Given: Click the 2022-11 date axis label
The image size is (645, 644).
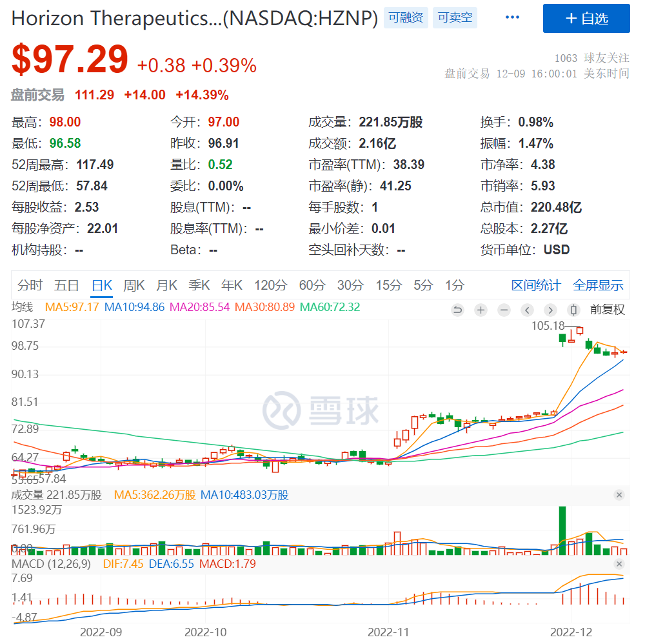Looking at the screenshot, I should pos(388,632).
